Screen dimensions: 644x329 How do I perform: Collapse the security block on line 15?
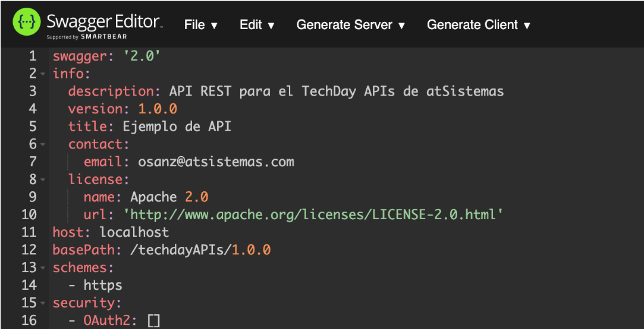[x=43, y=303]
